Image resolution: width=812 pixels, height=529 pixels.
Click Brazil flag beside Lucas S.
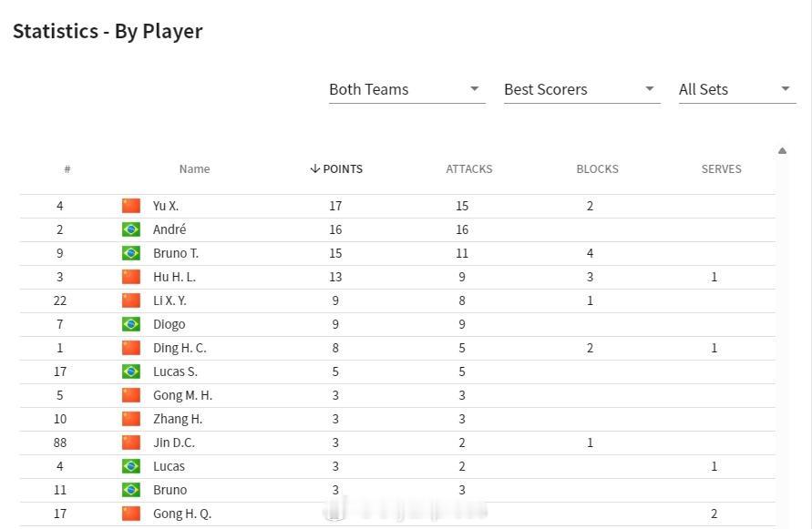click(x=131, y=371)
